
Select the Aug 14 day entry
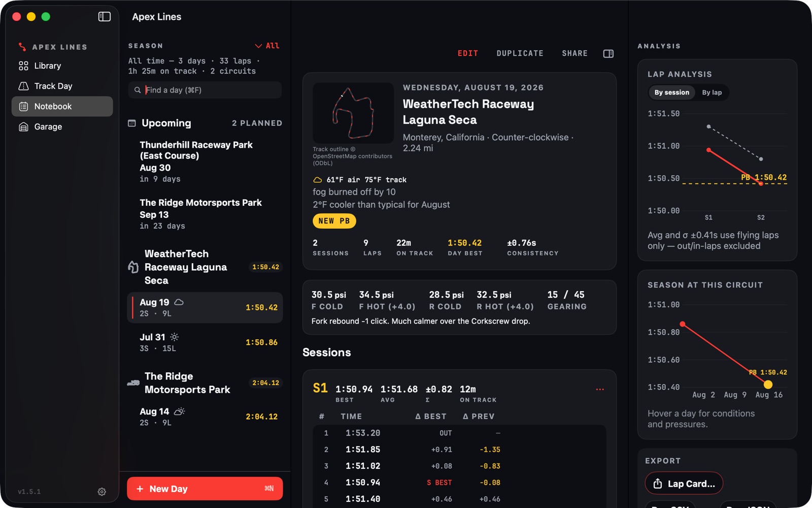(205, 417)
